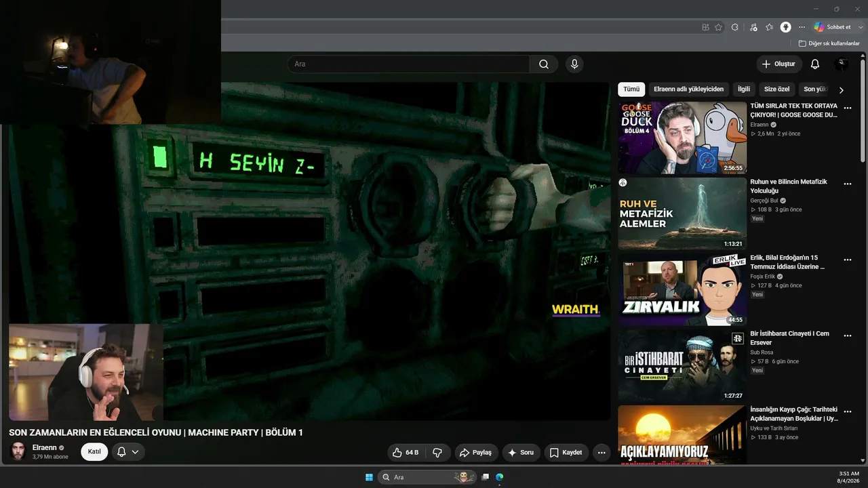Image resolution: width=868 pixels, height=488 pixels.
Task: Dislike the video with thumbs-down button
Action: 437,453
